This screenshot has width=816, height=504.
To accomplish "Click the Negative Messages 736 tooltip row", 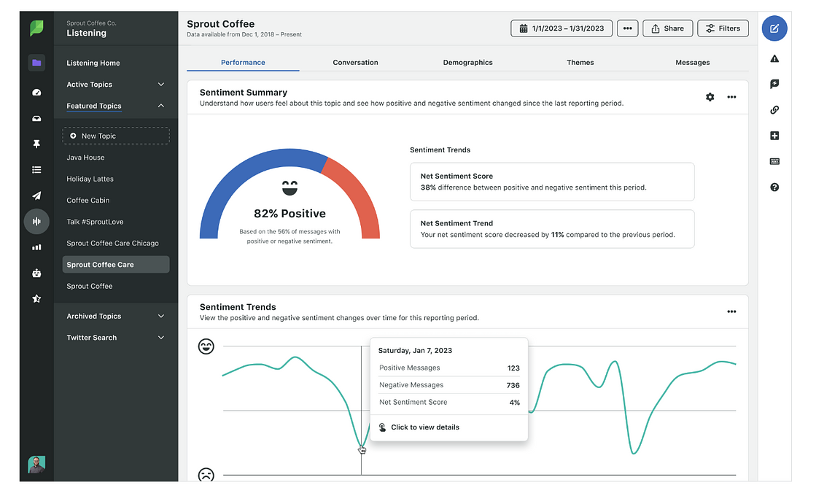I will click(449, 385).
